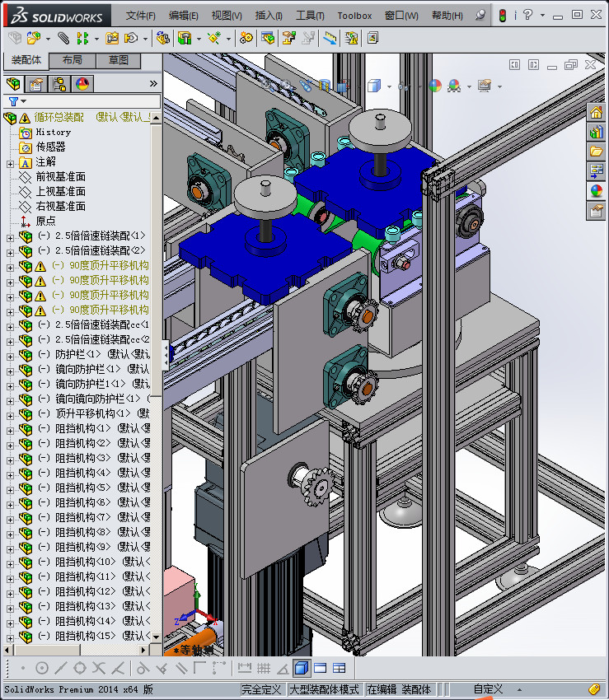Open the 文件(F) menu

(x=140, y=16)
